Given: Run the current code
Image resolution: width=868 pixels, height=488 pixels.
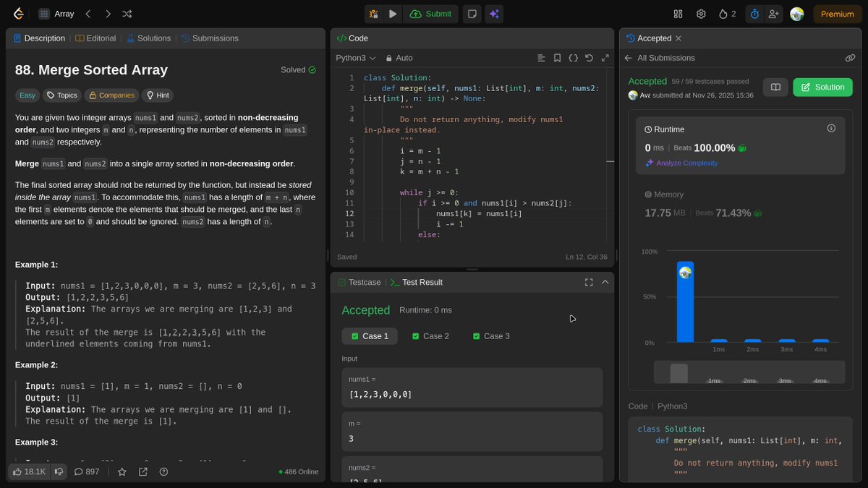Looking at the screenshot, I should (x=392, y=13).
